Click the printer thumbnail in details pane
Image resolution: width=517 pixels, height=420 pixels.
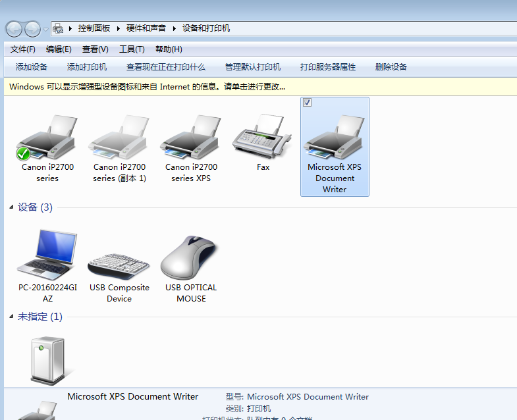[38, 410]
